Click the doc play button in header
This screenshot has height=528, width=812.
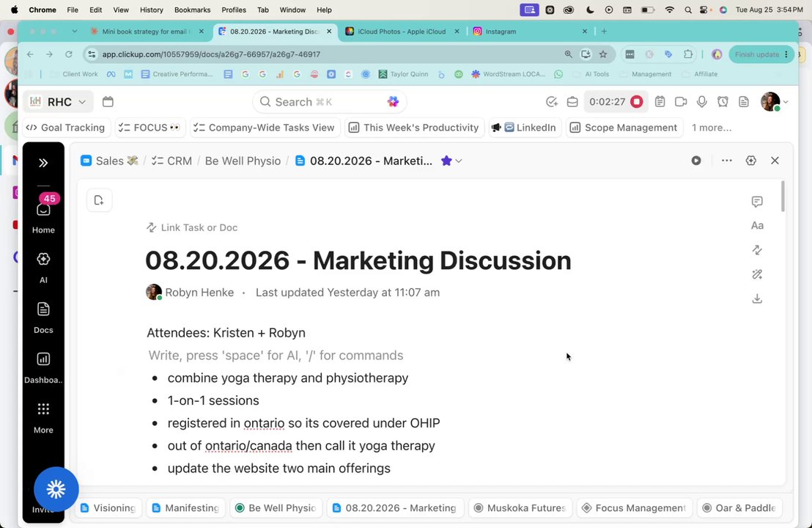pos(696,161)
